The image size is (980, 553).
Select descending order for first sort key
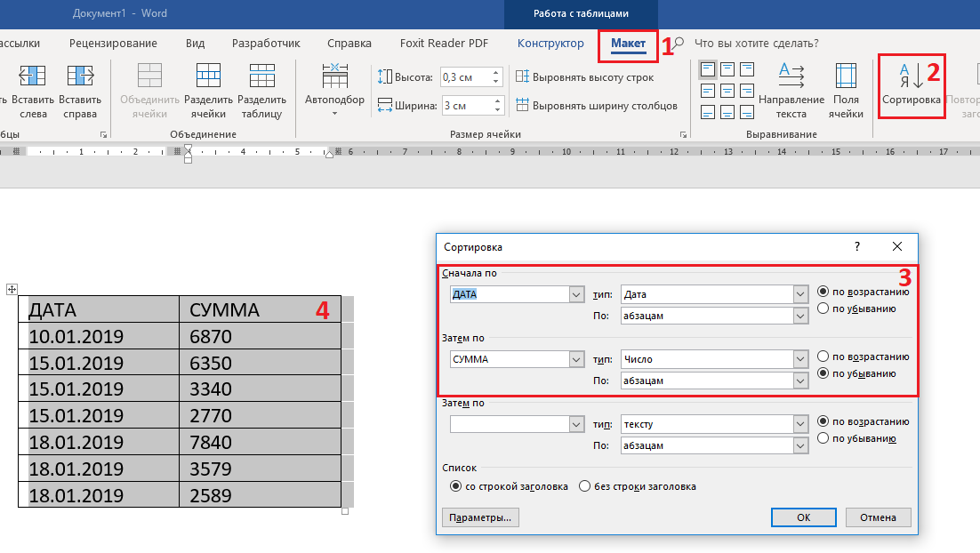pyautogui.click(x=823, y=309)
